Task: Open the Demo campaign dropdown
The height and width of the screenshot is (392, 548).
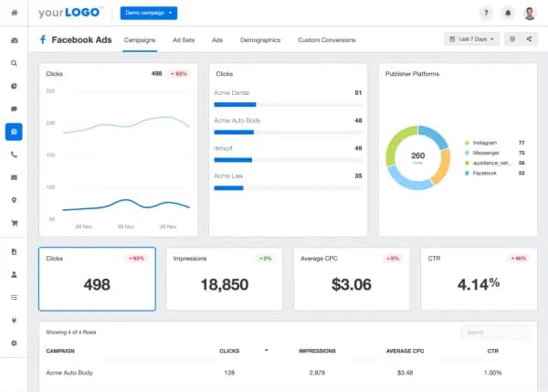Action: tap(149, 13)
